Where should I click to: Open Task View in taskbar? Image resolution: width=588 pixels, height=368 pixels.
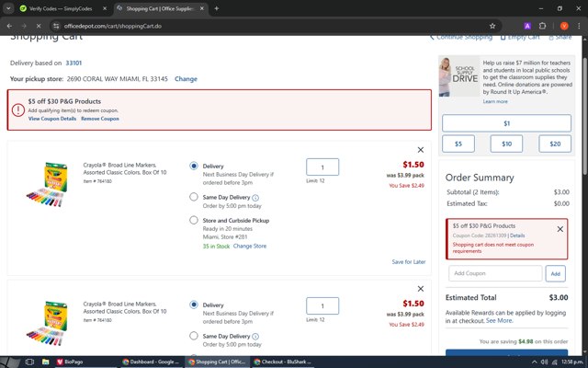coord(29,362)
